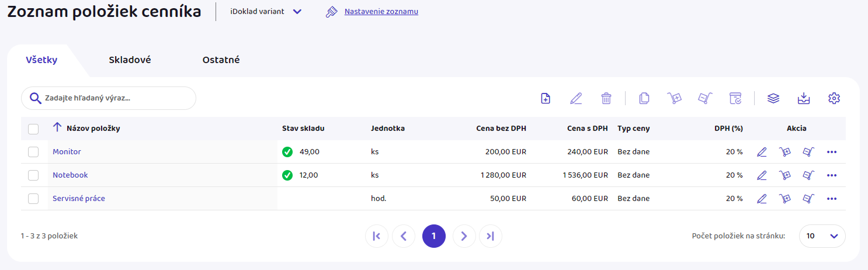Image resolution: width=868 pixels, height=270 pixels.
Task: Open the items per page dropdown
Action: 822,236
